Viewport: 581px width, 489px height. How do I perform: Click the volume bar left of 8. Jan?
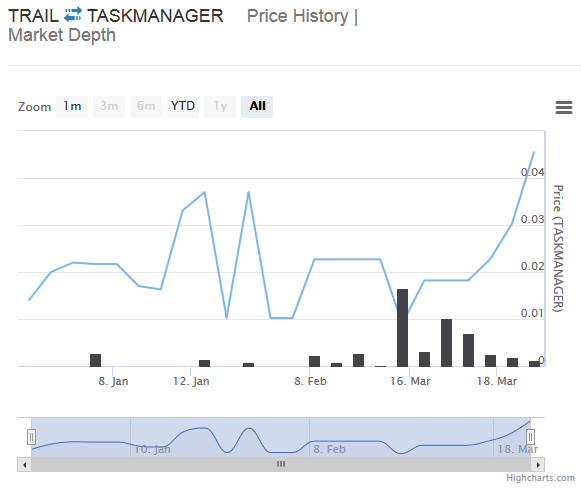tap(96, 360)
